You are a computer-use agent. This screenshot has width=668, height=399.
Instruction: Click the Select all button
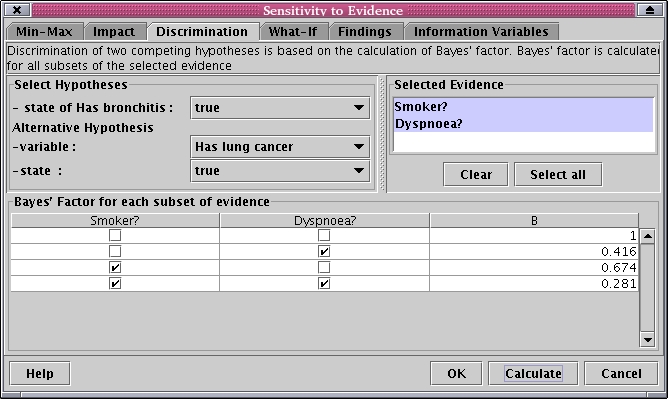click(x=558, y=175)
